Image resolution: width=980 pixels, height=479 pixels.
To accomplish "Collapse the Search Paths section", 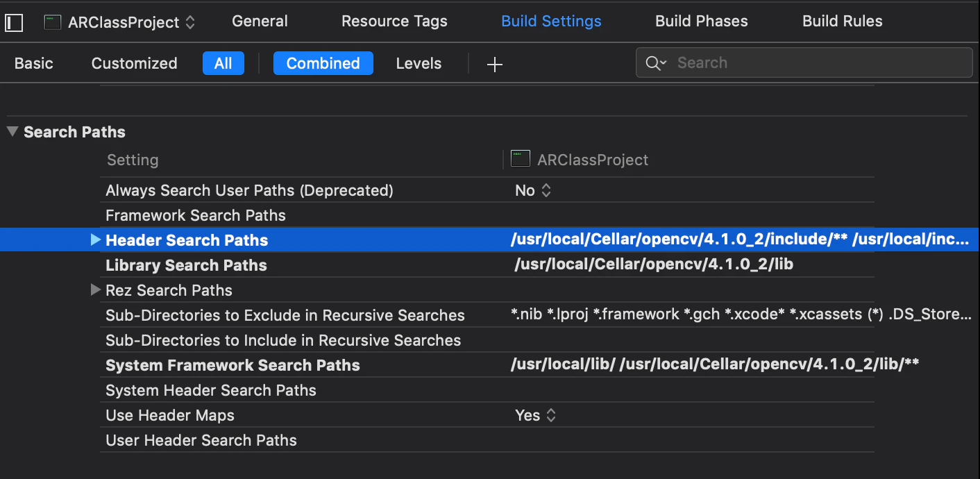I will (x=12, y=131).
